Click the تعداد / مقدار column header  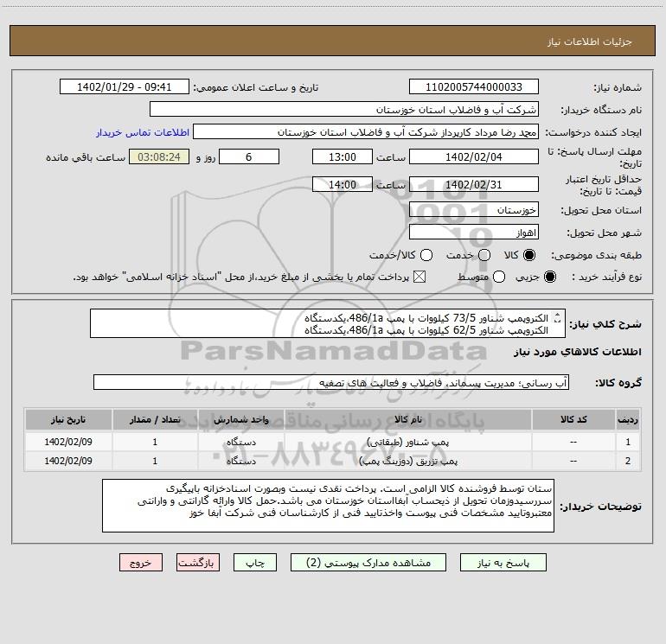155,419
